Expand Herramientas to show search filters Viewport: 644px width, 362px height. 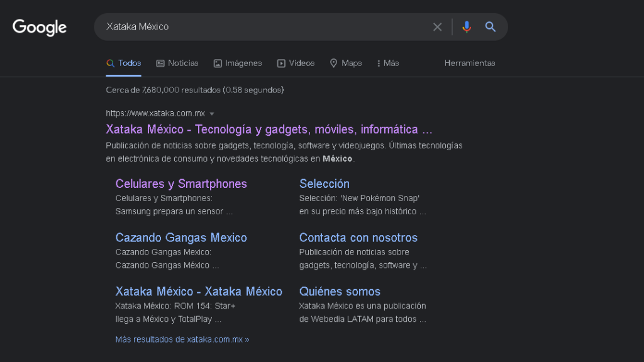pos(470,63)
